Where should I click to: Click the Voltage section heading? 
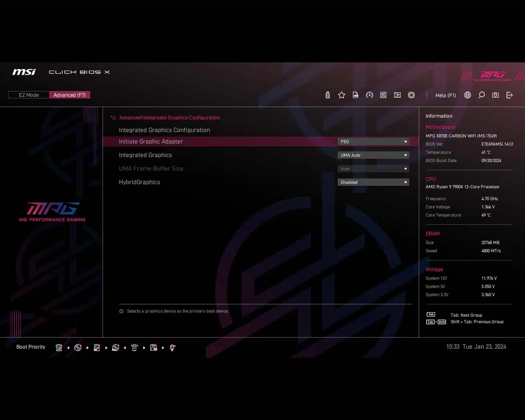click(x=434, y=269)
